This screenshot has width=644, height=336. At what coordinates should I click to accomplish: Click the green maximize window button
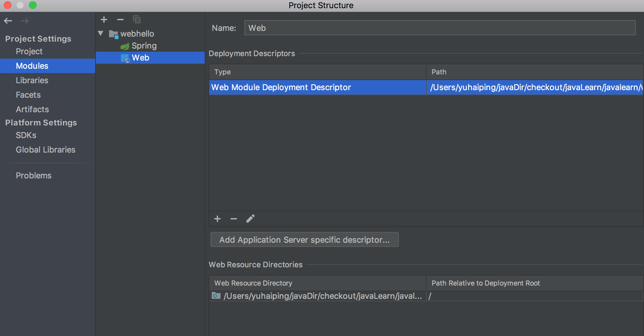[x=33, y=5]
